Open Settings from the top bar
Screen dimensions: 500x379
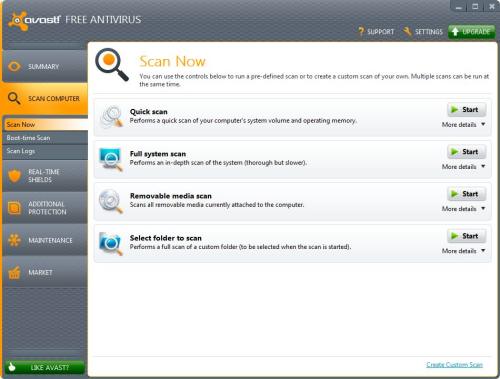[x=423, y=32]
